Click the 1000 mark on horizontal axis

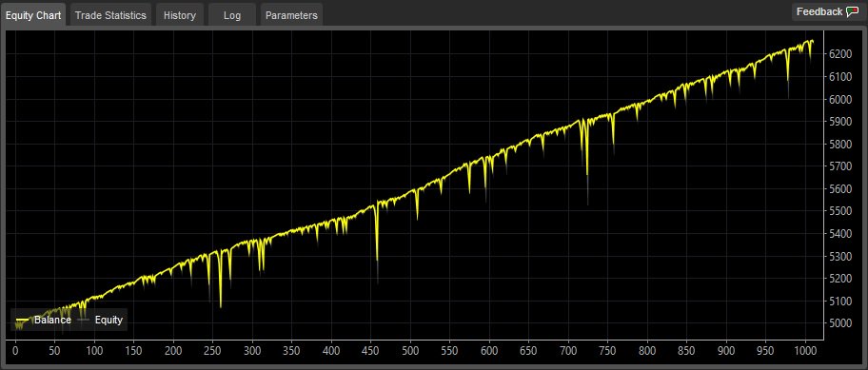tap(804, 351)
